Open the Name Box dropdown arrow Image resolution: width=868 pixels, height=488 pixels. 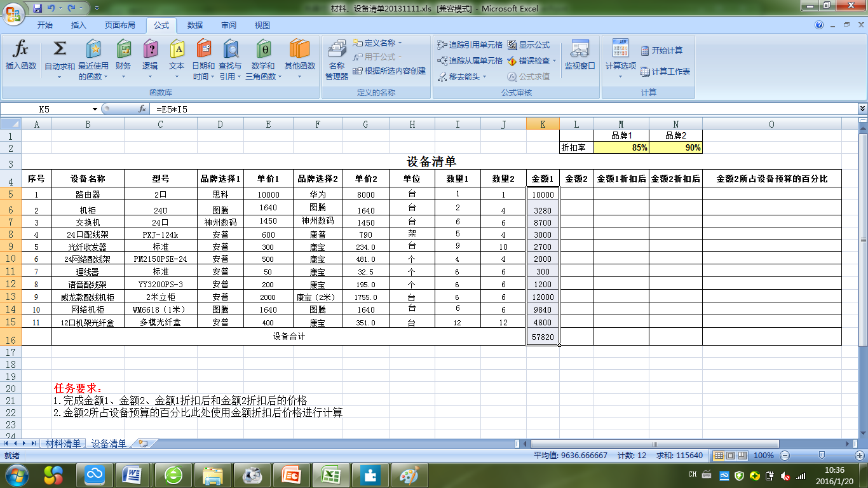(x=95, y=109)
